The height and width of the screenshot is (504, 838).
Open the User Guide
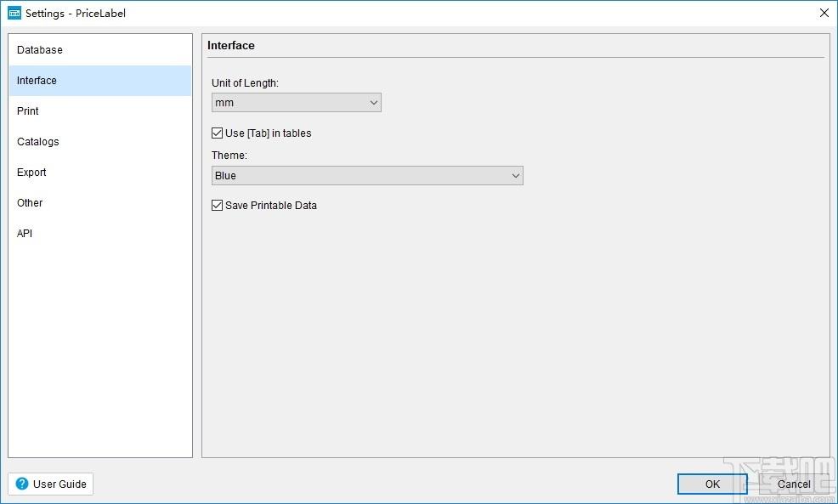[51, 484]
